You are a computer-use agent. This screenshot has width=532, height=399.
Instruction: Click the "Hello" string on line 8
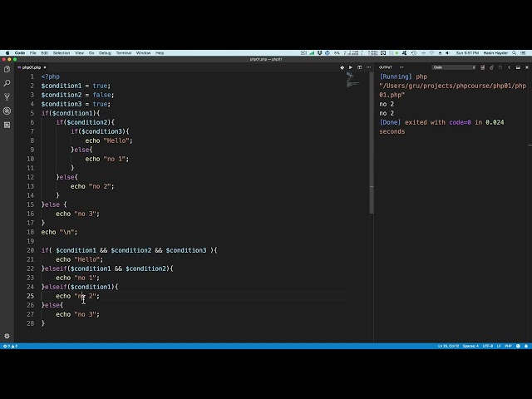(116, 140)
